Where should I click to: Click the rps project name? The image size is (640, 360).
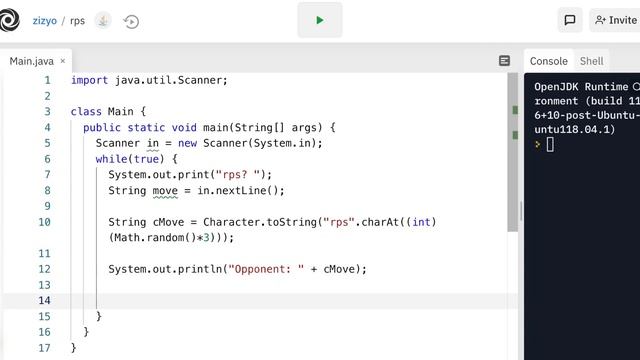coord(77,20)
